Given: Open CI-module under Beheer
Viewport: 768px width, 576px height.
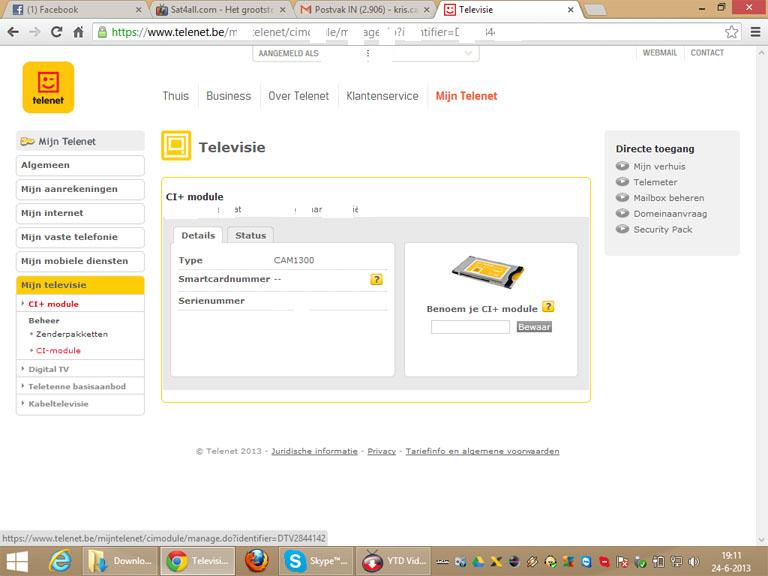Looking at the screenshot, I should 58,351.
